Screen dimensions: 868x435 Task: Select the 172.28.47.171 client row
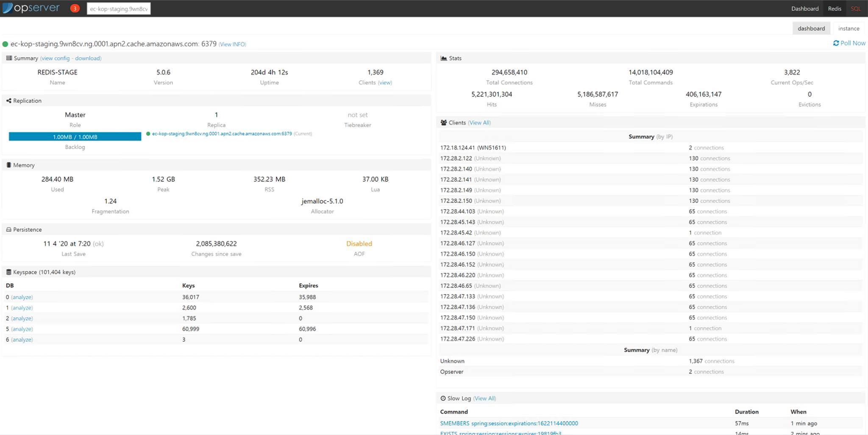pyautogui.click(x=651, y=328)
